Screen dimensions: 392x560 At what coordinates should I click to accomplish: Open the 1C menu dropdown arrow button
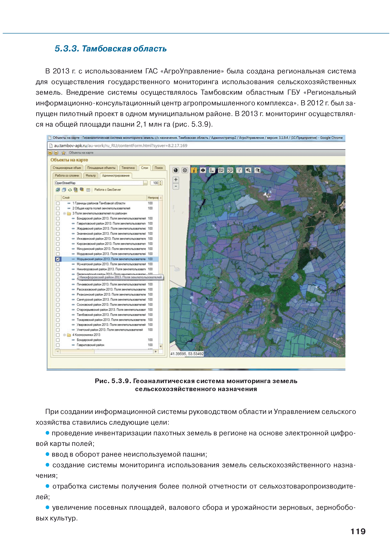(56, 153)
